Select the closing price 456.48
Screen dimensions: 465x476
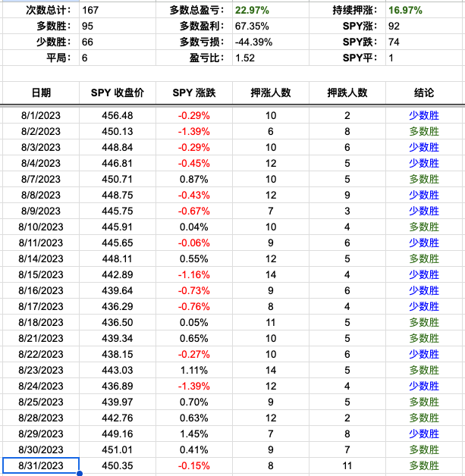[118, 115]
